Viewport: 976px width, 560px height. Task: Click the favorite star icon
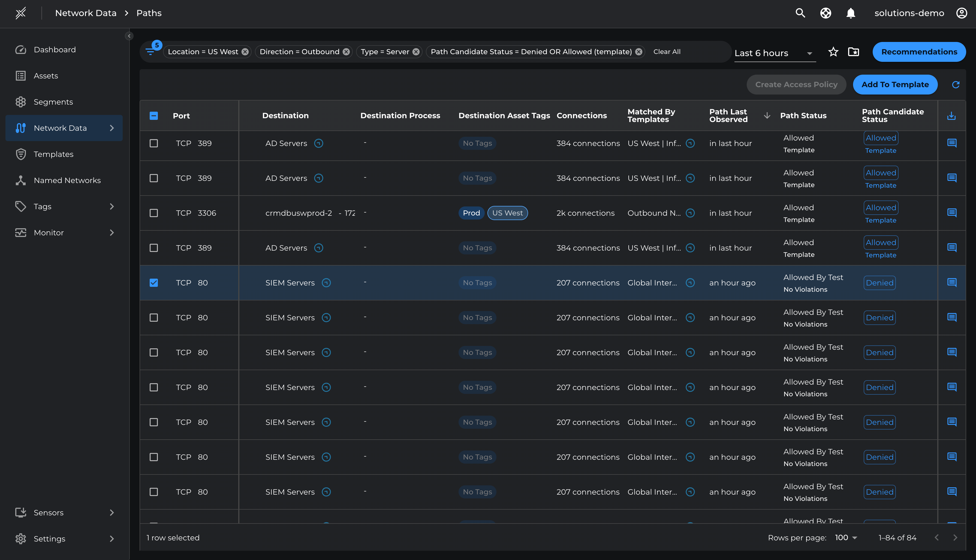coord(833,52)
